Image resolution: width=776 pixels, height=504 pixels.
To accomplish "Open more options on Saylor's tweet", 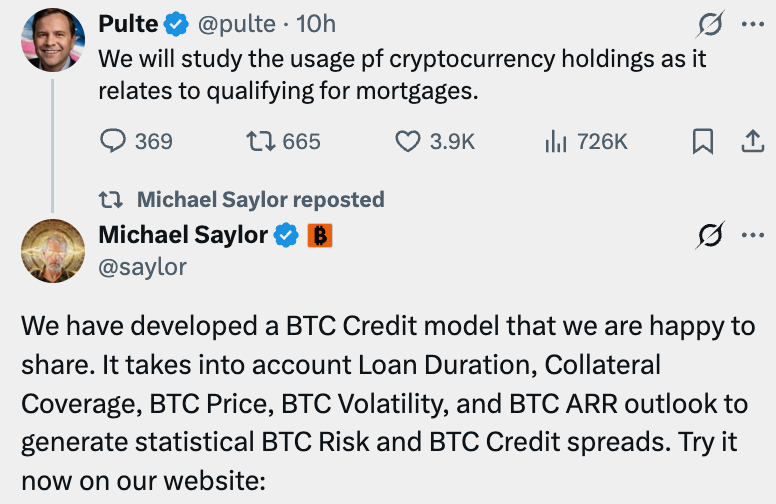I will point(753,235).
